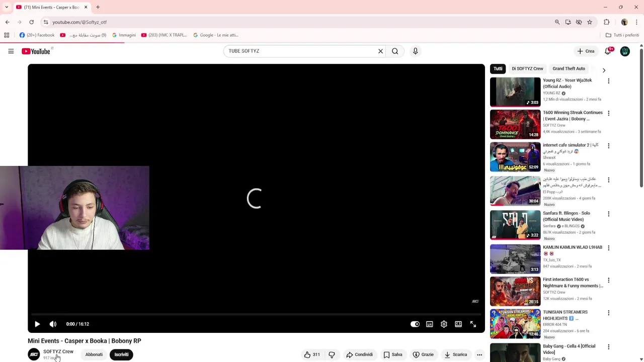644x362 pixels.
Task: Select the Tutti filter chip
Action: click(x=498, y=69)
